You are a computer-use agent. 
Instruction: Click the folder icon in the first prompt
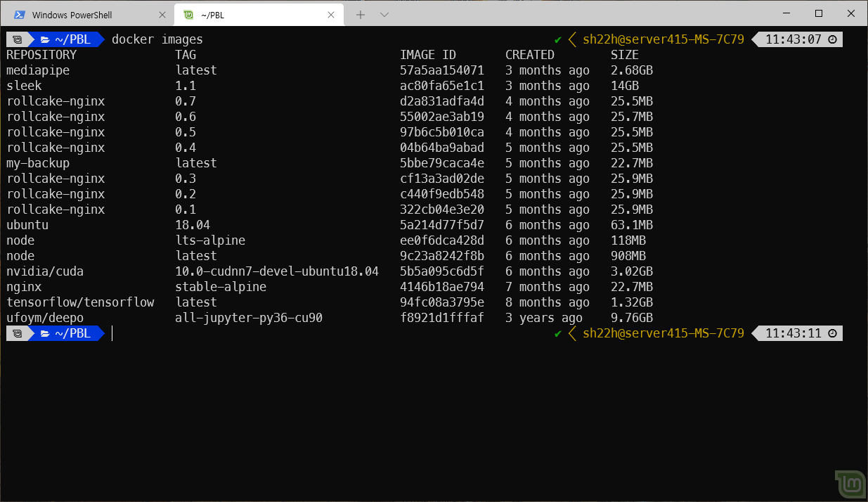(x=46, y=39)
